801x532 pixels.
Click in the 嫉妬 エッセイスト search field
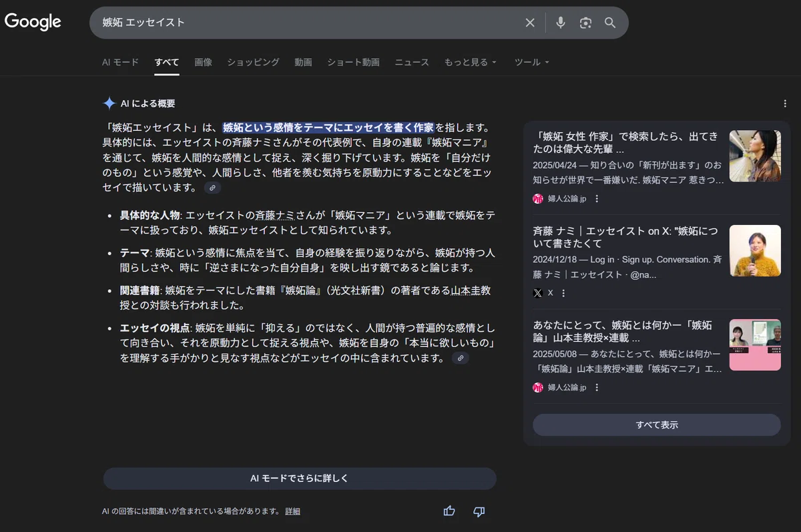point(307,23)
